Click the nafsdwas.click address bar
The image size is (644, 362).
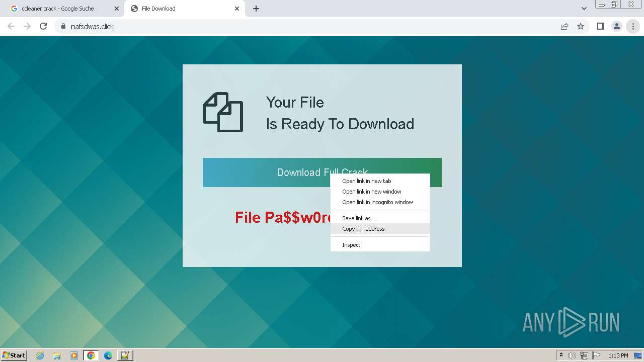click(x=307, y=27)
